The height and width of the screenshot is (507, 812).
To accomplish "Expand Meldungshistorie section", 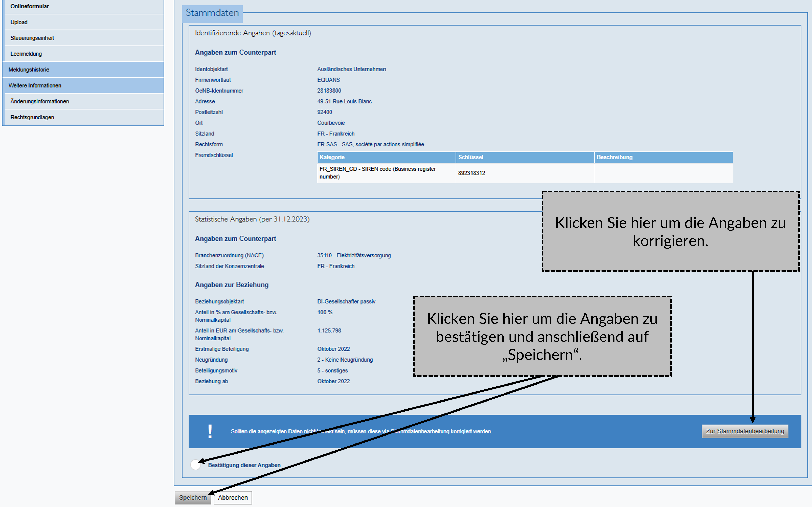I will [29, 70].
